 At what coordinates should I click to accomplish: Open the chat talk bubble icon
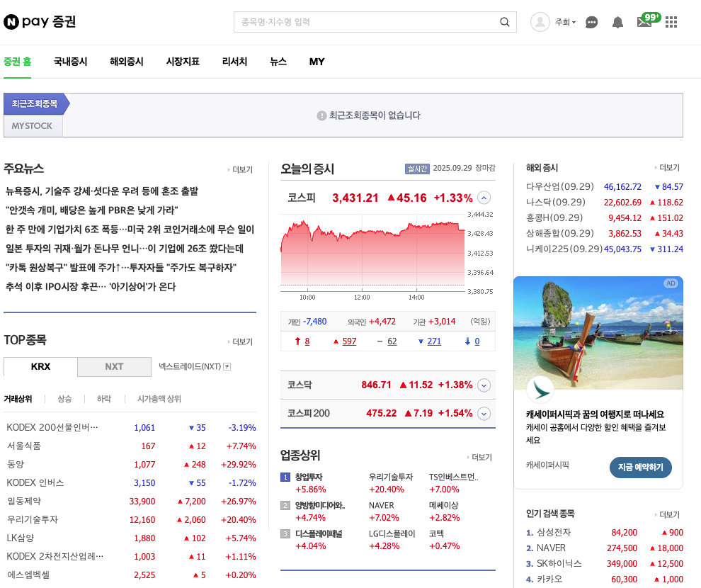point(591,22)
